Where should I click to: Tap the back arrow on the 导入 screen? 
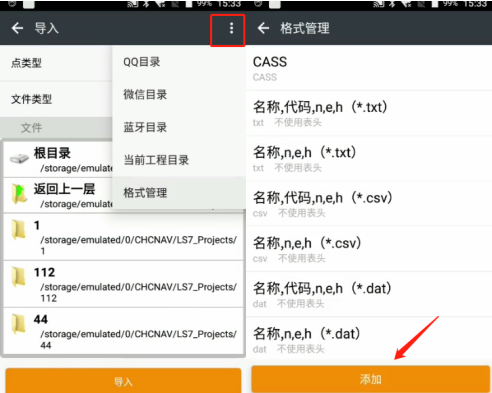(x=18, y=28)
